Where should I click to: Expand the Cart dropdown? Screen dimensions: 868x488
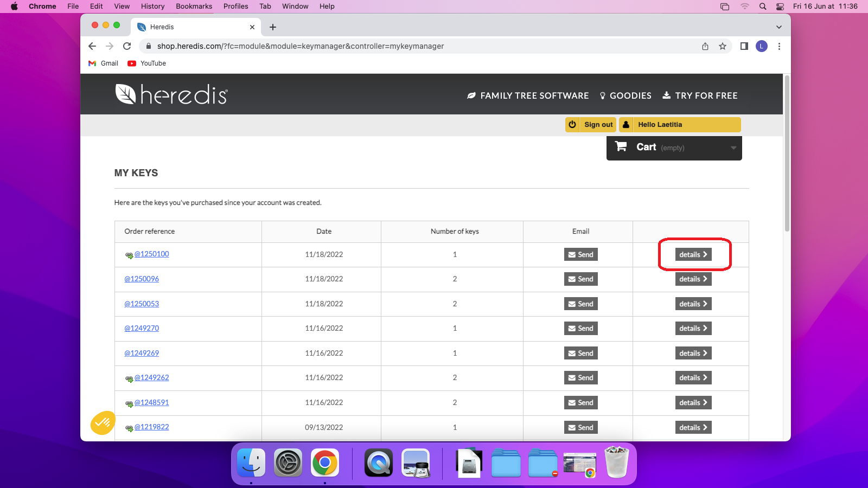pyautogui.click(x=733, y=148)
